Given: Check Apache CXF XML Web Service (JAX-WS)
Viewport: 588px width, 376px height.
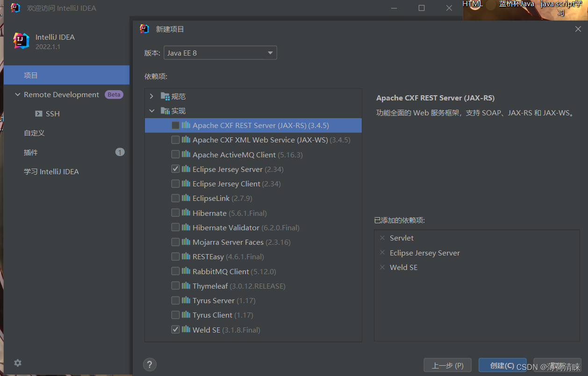Looking at the screenshot, I should pyautogui.click(x=175, y=140).
